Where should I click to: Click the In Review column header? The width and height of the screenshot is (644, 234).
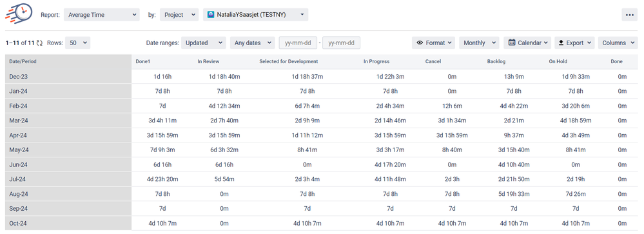(x=208, y=62)
